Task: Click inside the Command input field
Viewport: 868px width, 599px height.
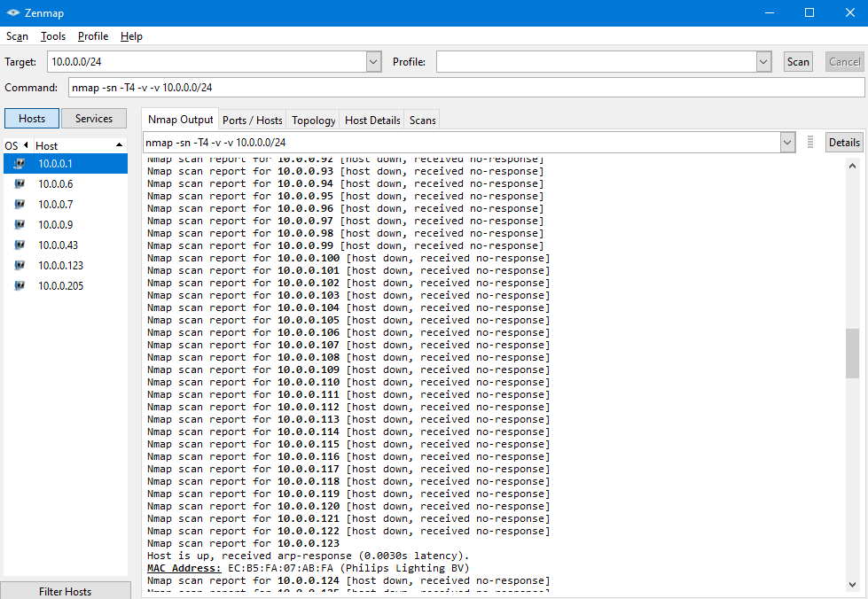Action: click(x=465, y=88)
